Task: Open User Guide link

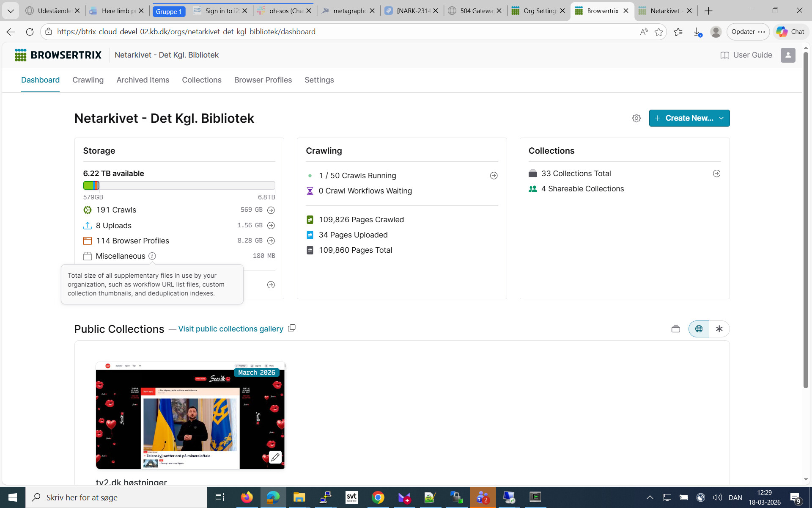Action: point(746,55)
